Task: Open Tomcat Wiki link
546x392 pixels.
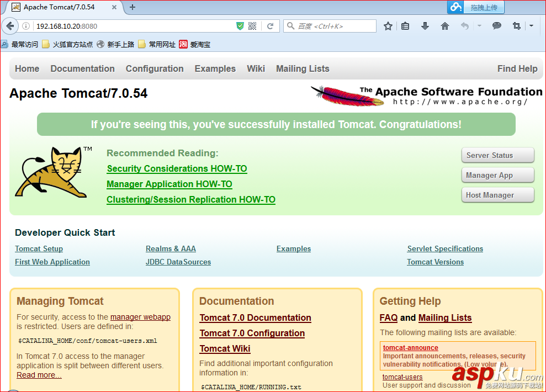Action: coord(225,348)
